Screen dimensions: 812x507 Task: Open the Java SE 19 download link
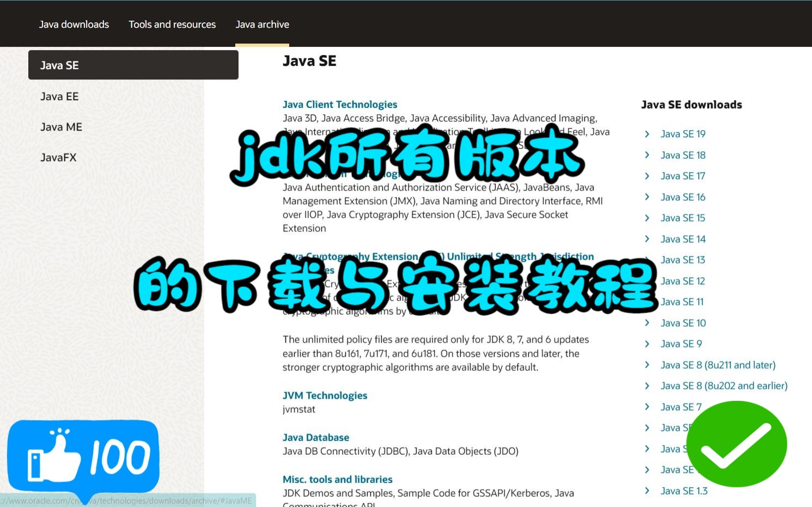pyautogui.click(x=683, y=134)
